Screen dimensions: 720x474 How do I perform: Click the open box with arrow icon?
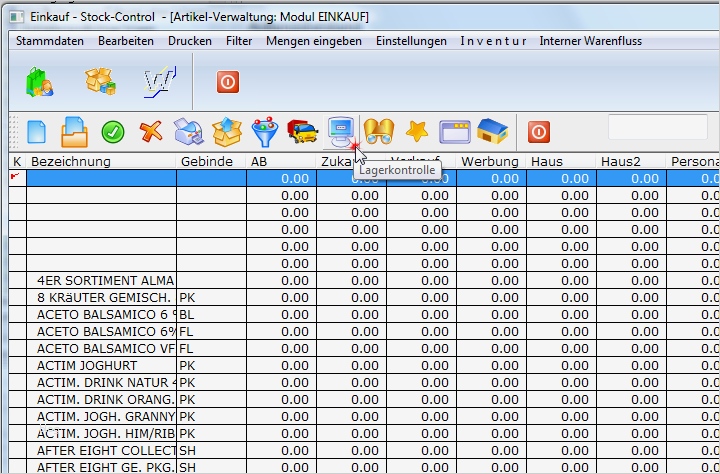227,132
